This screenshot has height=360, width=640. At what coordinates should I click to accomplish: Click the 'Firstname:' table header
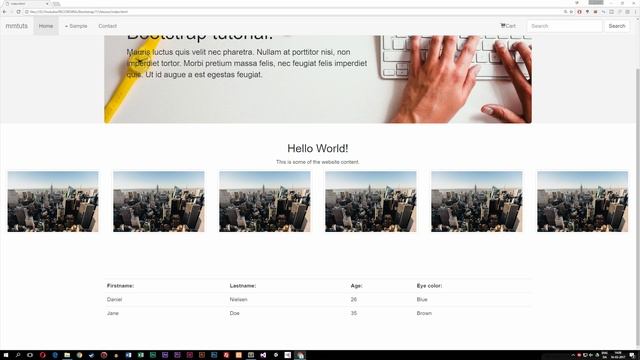tap(120, 286)
